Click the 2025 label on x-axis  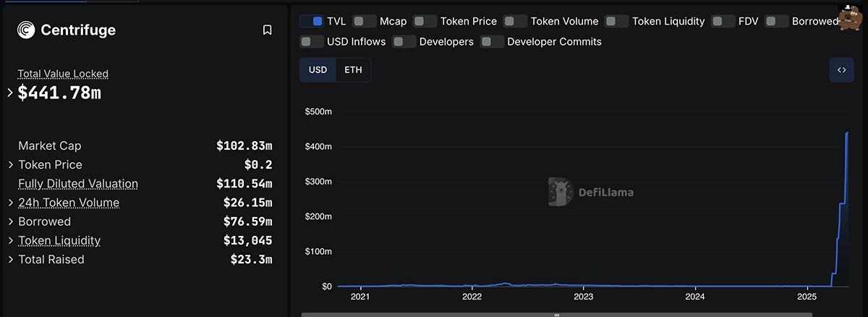click(807, 297)
